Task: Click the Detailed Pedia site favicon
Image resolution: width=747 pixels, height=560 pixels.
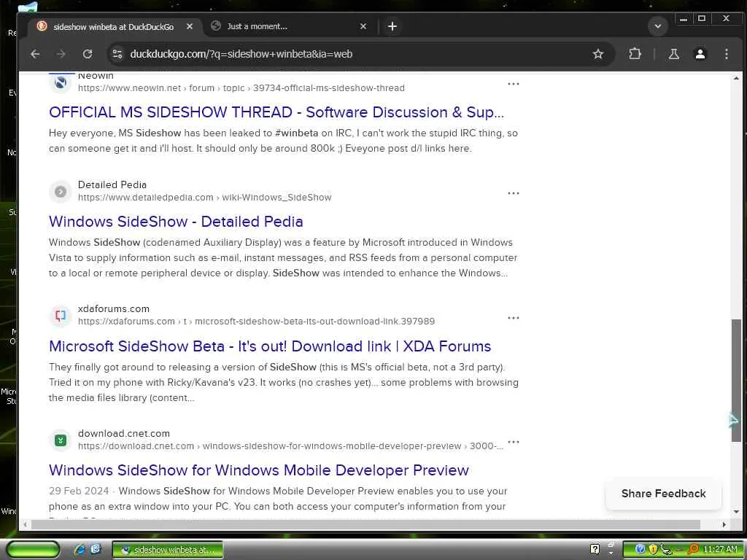Action: [x=61, y=192]
